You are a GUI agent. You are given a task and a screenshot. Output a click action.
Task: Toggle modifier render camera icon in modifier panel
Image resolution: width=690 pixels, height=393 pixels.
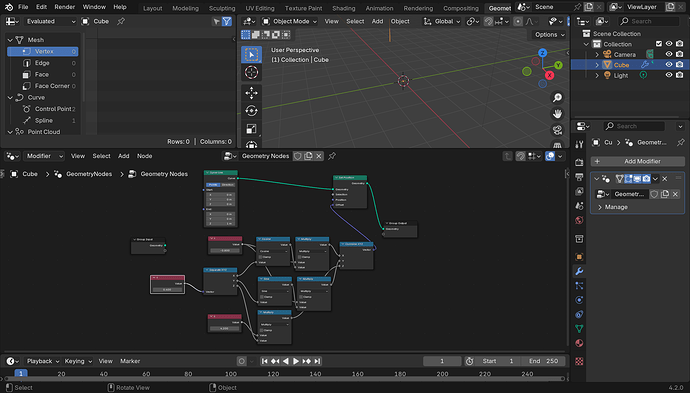tap(646, 179)
